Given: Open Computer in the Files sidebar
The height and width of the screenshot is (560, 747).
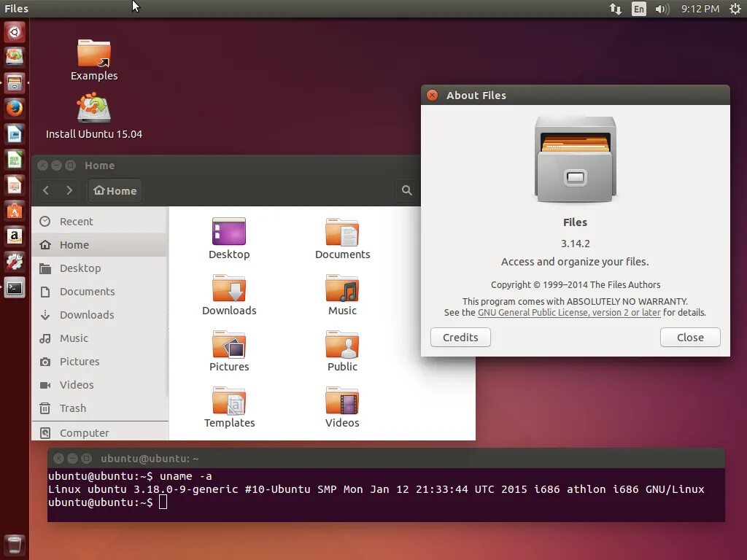Looking at the screenshot, I should click(99, 432).
